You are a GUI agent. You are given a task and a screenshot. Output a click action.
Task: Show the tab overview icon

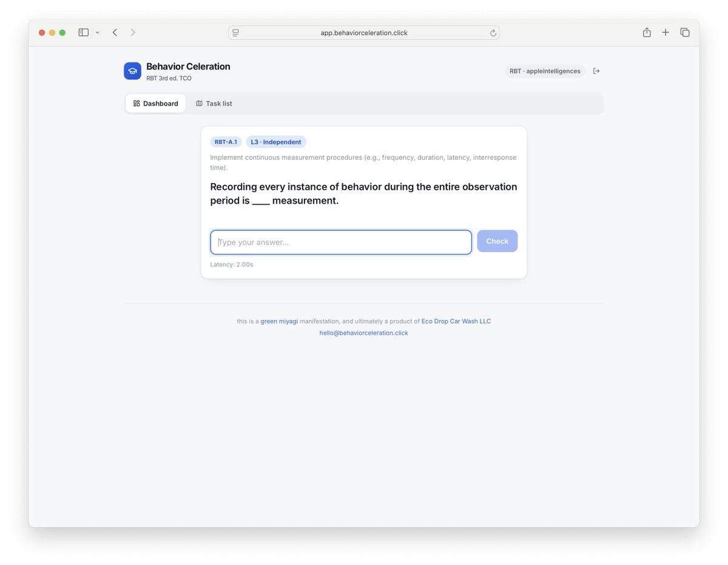click(x=685, y=32)
